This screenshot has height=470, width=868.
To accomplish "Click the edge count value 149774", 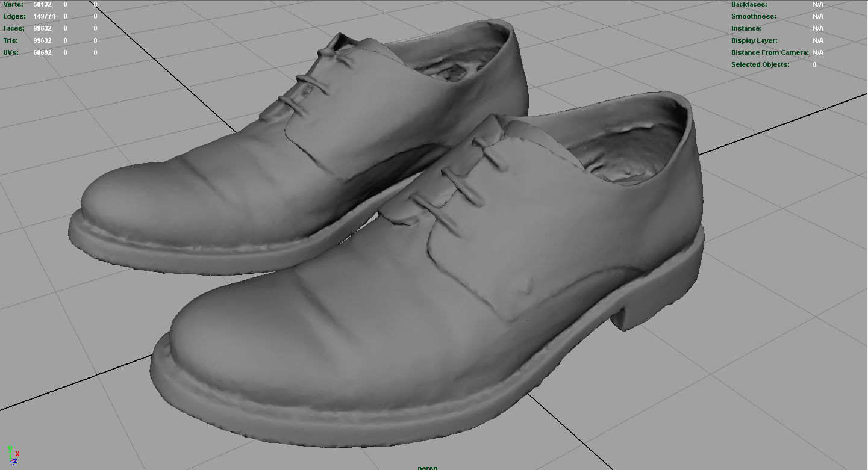I will point(45,16).
